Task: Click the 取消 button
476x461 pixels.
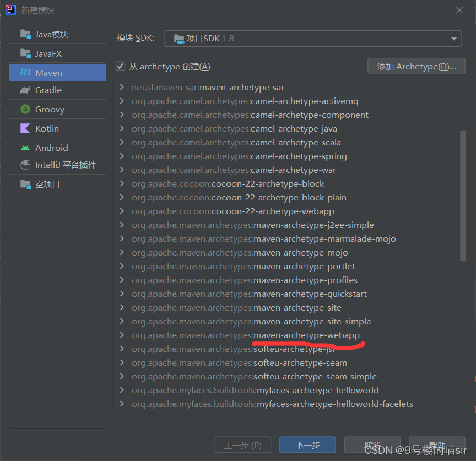Action: point(372,444)
